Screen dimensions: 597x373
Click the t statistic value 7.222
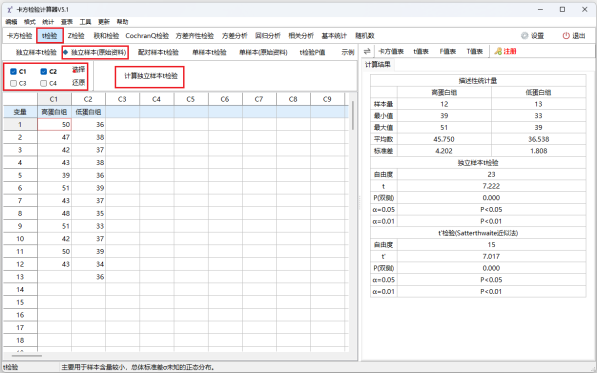[x=491, y=186]
